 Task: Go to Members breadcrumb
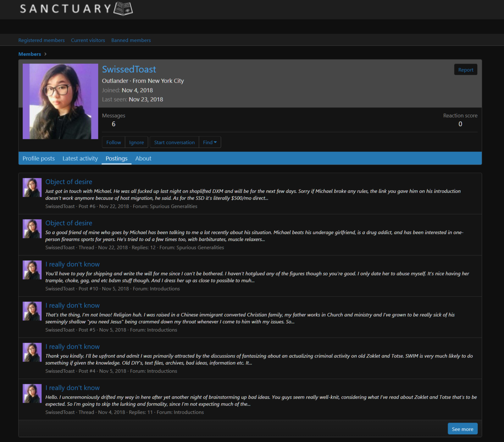30,54
